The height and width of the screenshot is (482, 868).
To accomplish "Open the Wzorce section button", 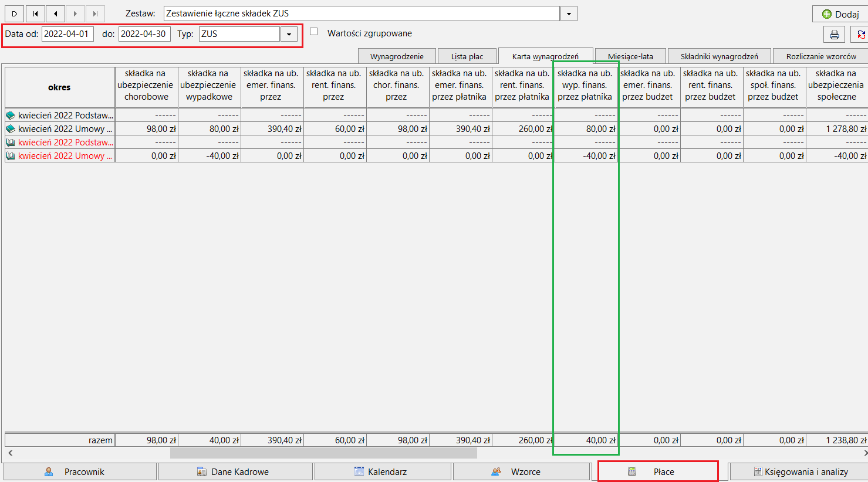I will [x=521, y=471].
